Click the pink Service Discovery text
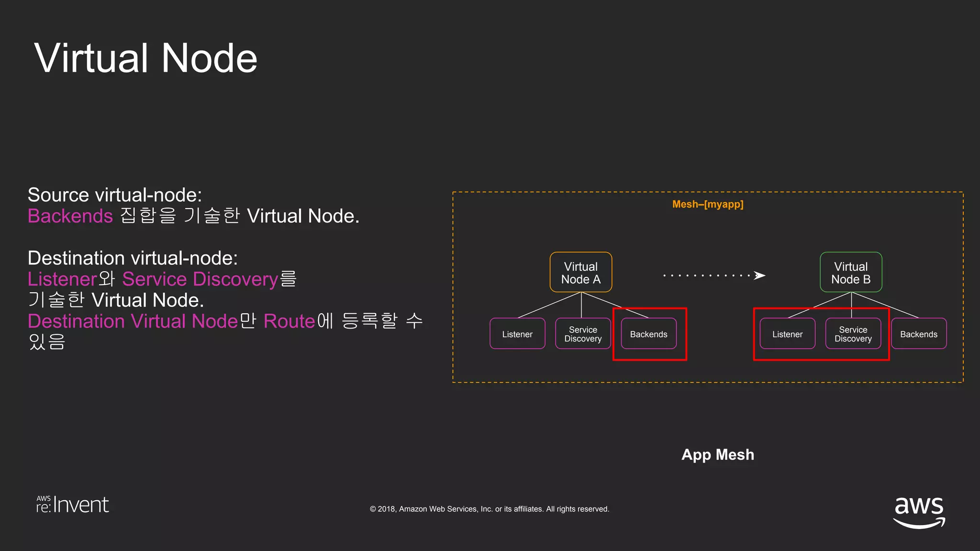The height and width of the screenshot is (551, 980). (200, 279)
